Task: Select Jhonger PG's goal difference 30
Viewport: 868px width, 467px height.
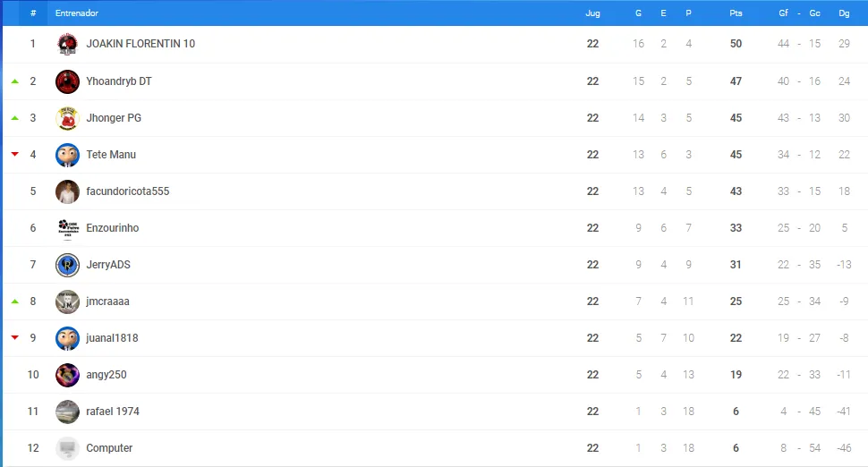Action: 844,118
